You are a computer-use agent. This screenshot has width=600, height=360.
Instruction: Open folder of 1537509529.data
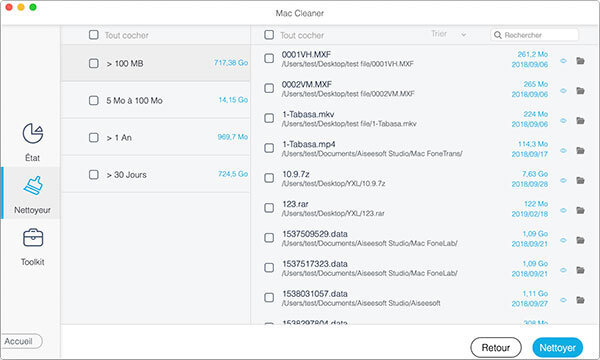pyautogui.click(x=580, y=240)
